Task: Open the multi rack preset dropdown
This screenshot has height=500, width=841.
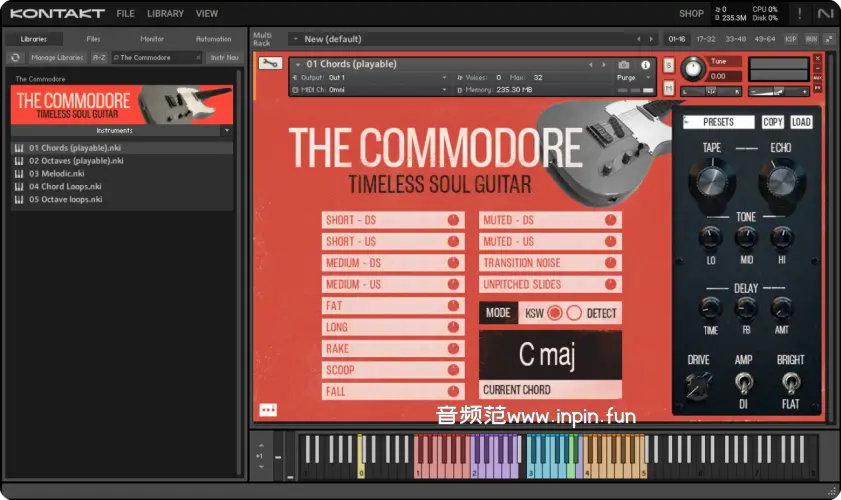Action: pyautogui.click(x=296, y=39)
